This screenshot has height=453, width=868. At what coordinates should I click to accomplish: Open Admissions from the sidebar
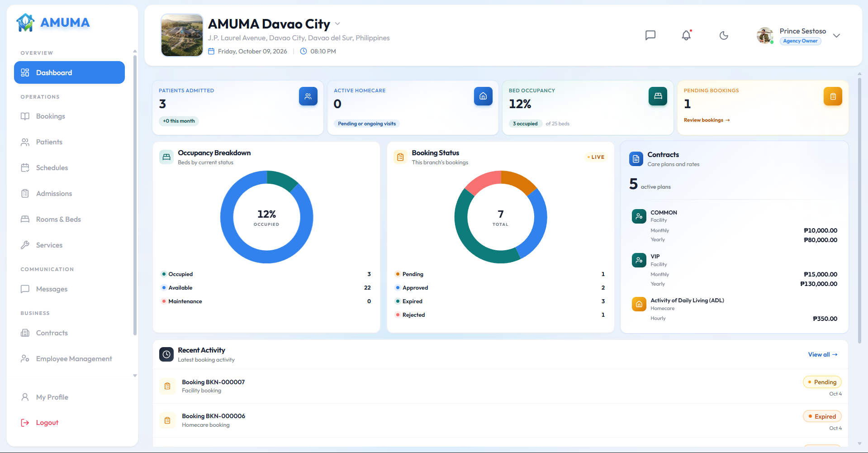(x=69, y=194)
